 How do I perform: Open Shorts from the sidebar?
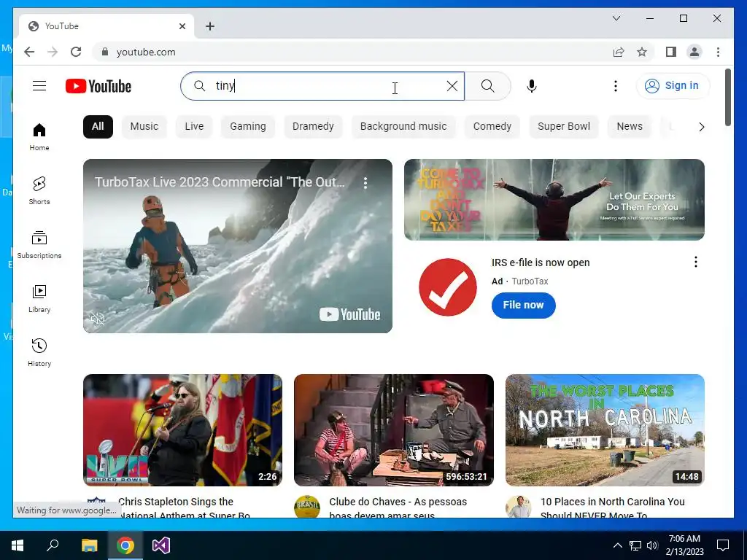click(39, 191)
